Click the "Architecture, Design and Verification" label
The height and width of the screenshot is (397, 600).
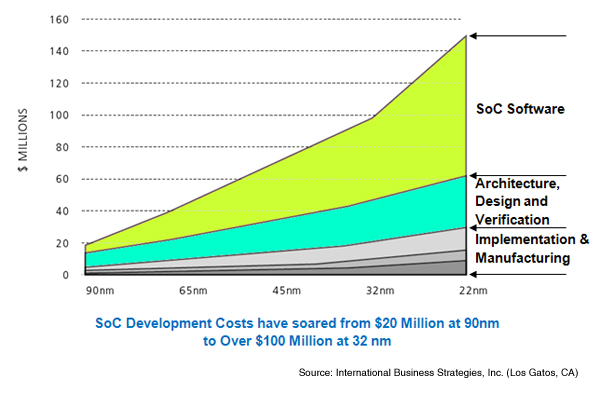[x=517, y=201]
